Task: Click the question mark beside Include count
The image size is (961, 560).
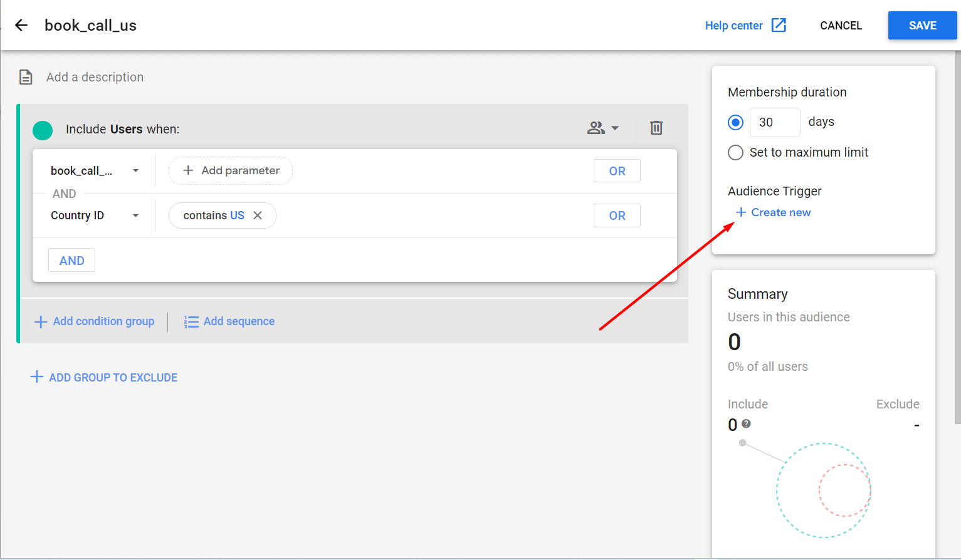Action: coord(747,424)
